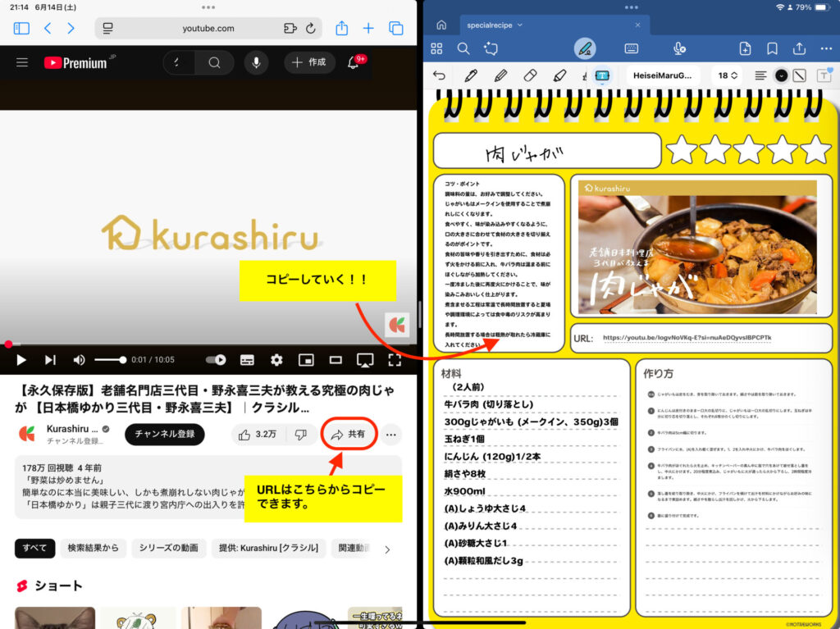This screenshot has width=840, height=629.
Task: Switch video to miniplayer
Action: [306, 360]
